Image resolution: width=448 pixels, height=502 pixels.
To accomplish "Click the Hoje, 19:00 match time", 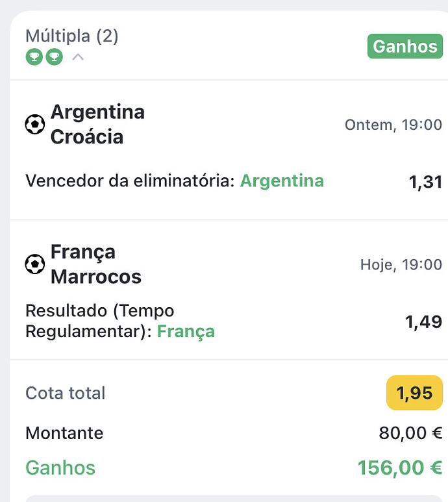I will point(401,265).
